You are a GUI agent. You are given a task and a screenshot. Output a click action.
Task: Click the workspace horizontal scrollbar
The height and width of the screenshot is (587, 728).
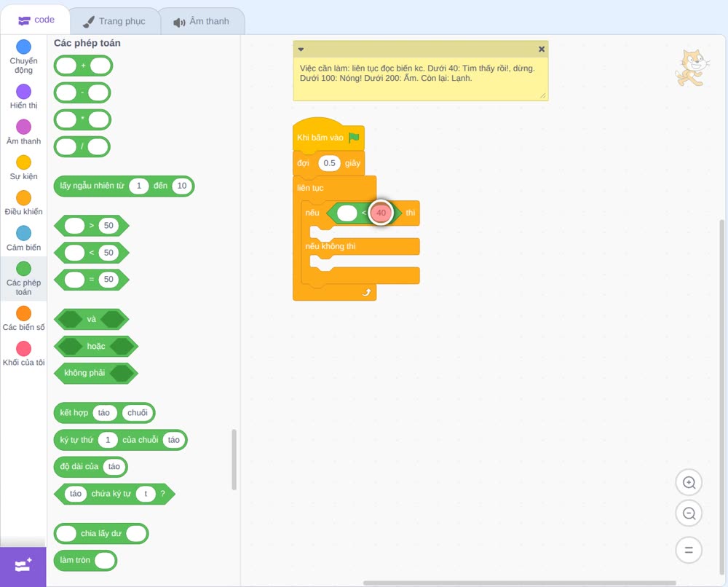coord(519,583)
